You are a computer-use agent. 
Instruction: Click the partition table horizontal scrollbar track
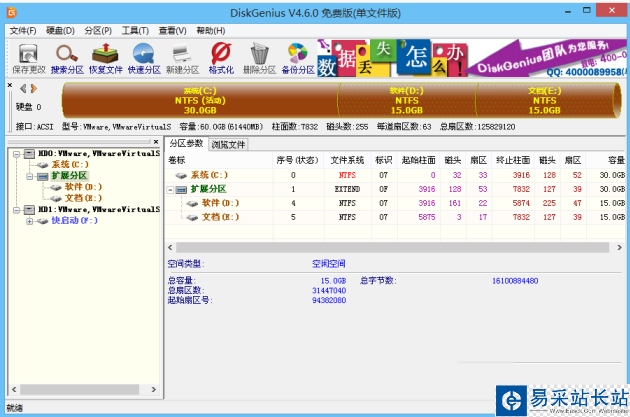393,247
